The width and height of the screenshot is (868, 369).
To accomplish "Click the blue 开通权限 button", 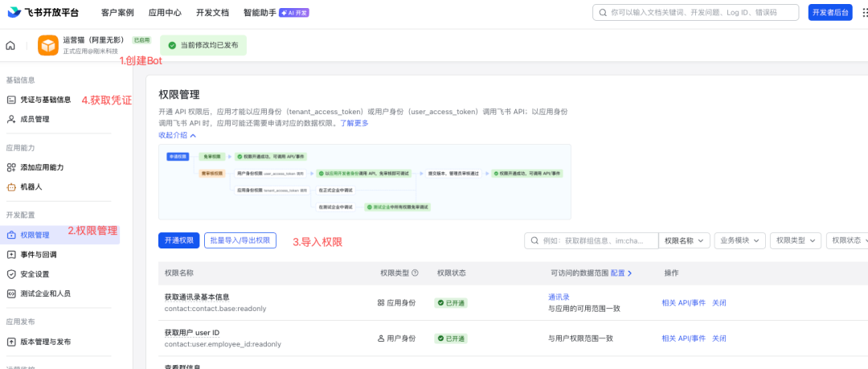I will coord(178,240).
